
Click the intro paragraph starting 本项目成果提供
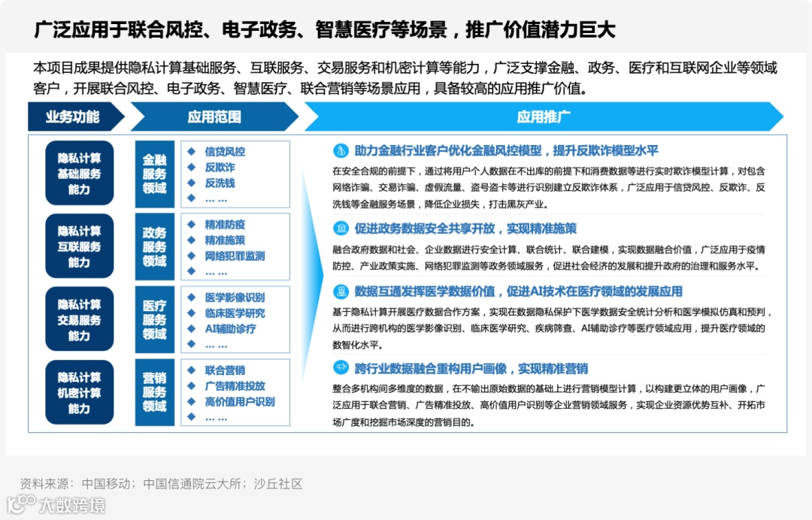pos(405,78)
